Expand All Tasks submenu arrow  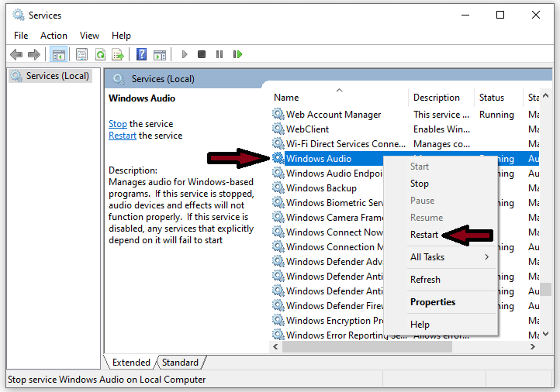point(487,257)
